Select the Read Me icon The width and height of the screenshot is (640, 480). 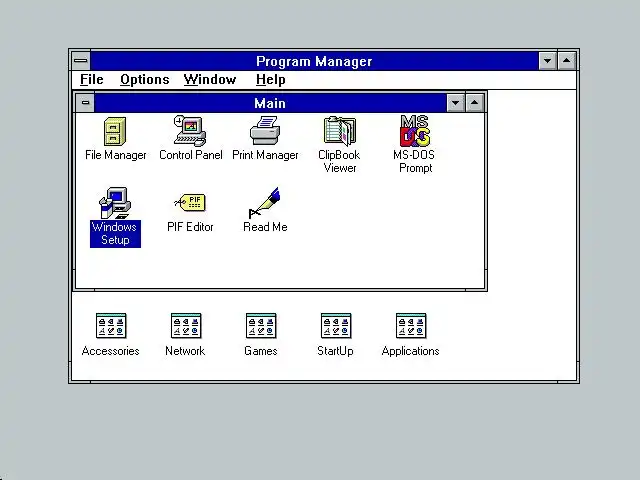pos(264,203)
